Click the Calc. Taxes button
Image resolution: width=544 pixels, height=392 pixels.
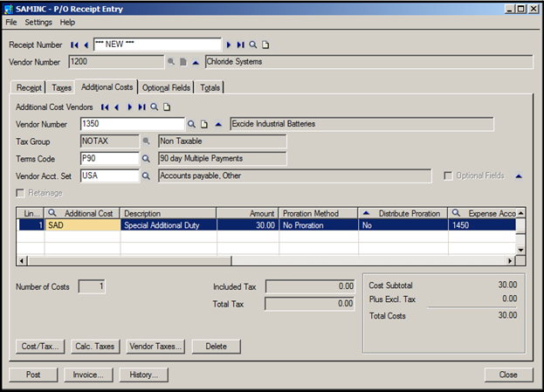[x=94, y=347]
